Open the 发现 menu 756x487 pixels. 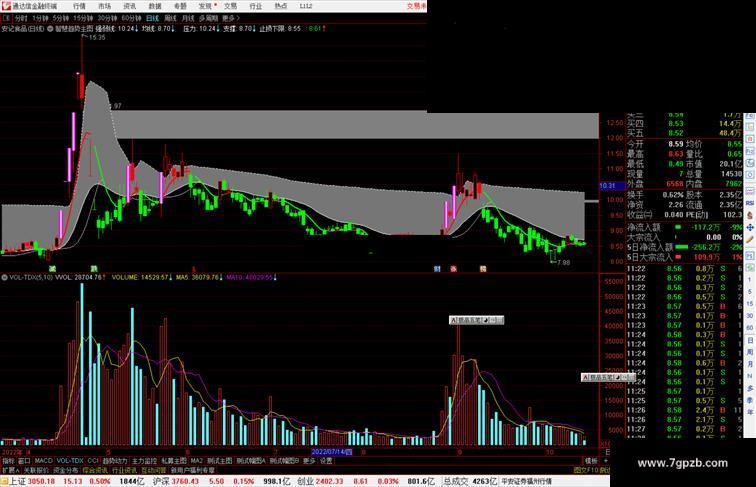(205, 6)
